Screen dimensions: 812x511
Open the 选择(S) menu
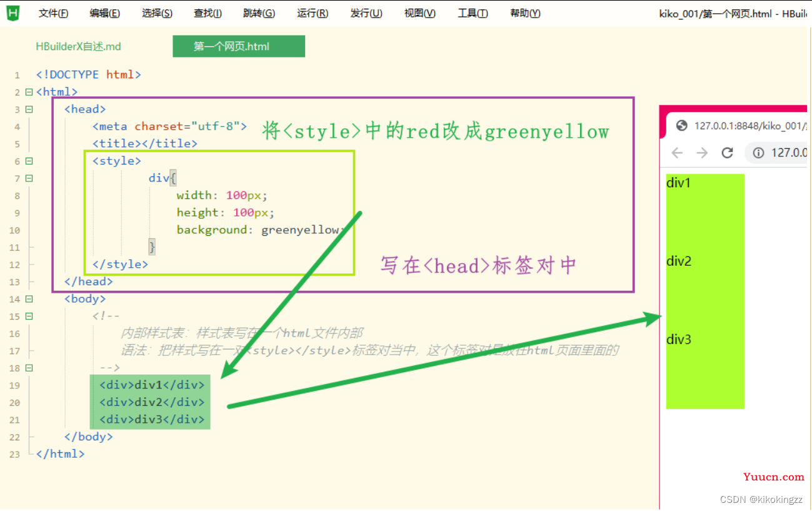tap(157, 13)
